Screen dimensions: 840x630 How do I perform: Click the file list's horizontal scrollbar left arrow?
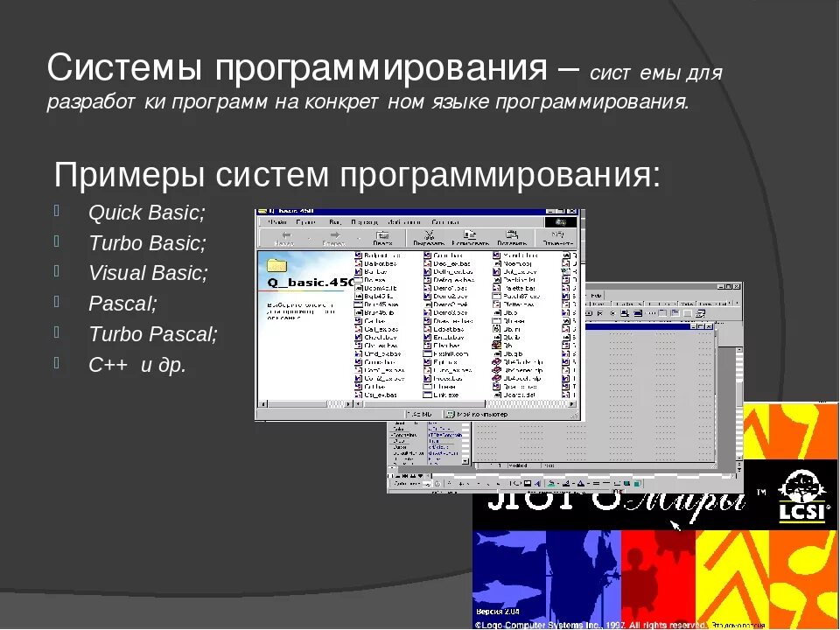(x=357, y=404)
